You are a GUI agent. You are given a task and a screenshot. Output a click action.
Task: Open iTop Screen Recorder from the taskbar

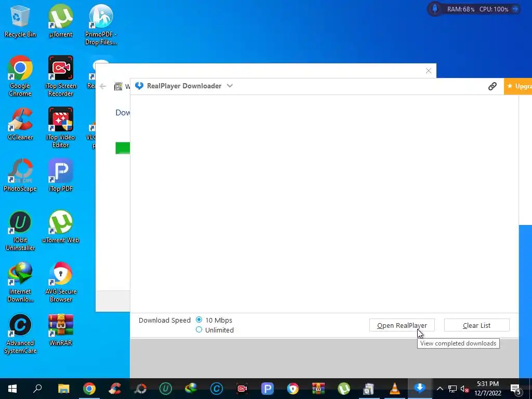[x=242, y=389]
